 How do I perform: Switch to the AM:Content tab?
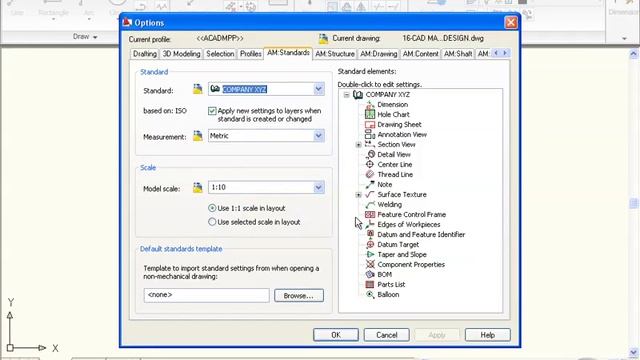[x=420, y=54]
